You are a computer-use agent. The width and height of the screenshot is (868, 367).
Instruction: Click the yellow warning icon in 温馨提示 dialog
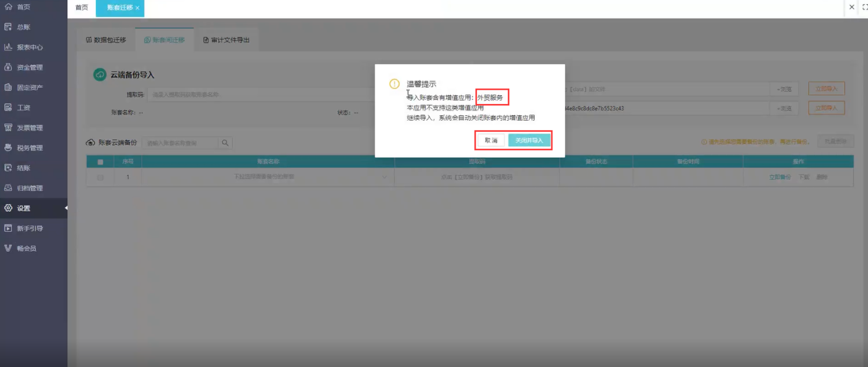pos(394,84)
